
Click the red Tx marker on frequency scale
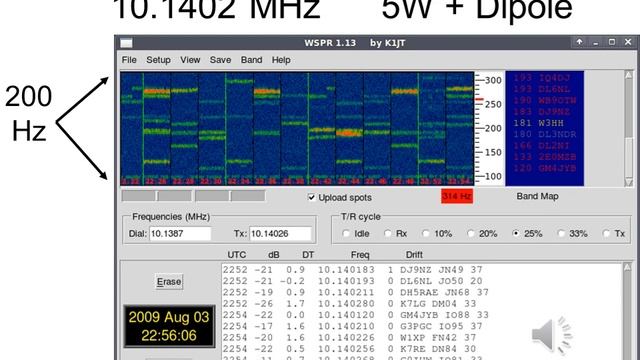[x=479, y=99]
